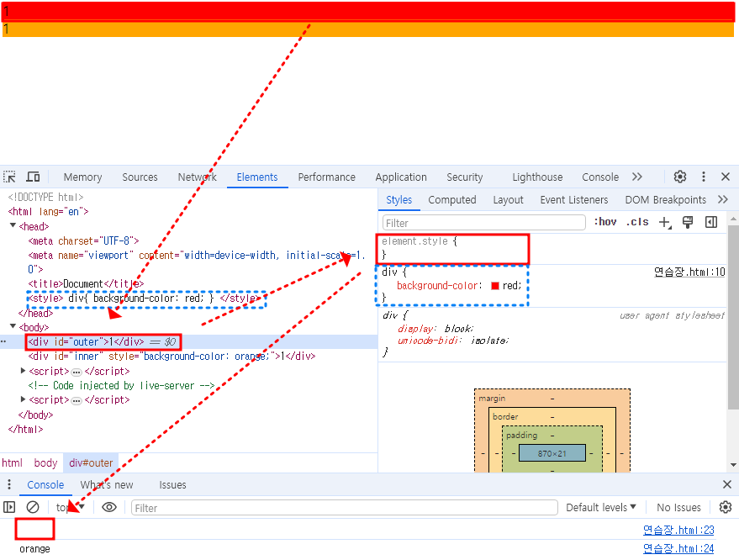Collapse the body element node
This screenshot has height=560, width=739.
point(13,326)
